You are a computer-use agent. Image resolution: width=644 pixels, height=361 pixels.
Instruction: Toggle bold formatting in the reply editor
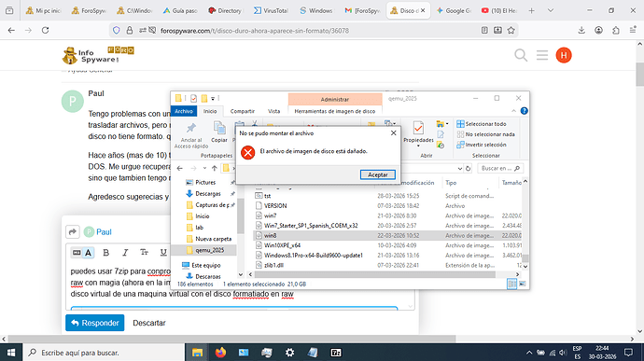pyautogui.click(x=106, y=253)
